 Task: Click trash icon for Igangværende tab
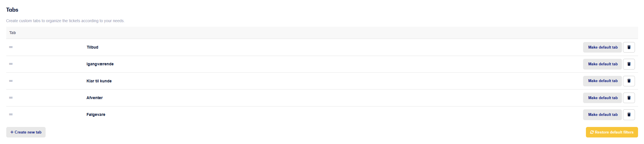pyautogui.click(x=629, y=64)
